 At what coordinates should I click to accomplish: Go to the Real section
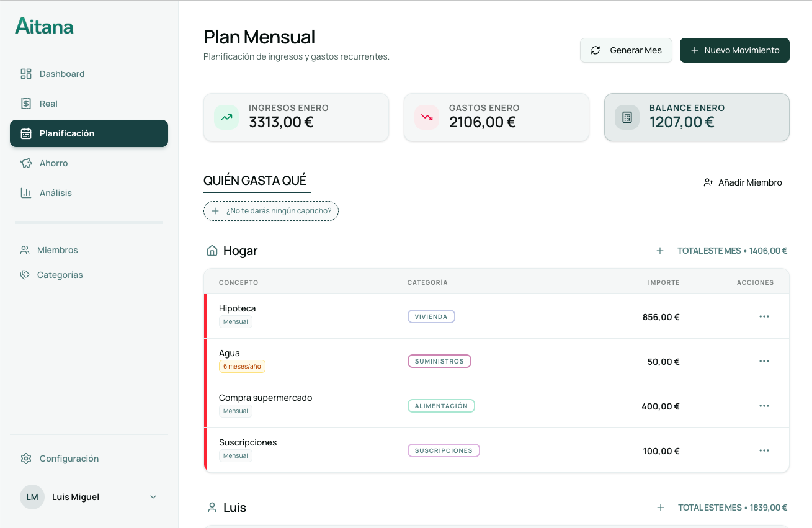48,104
